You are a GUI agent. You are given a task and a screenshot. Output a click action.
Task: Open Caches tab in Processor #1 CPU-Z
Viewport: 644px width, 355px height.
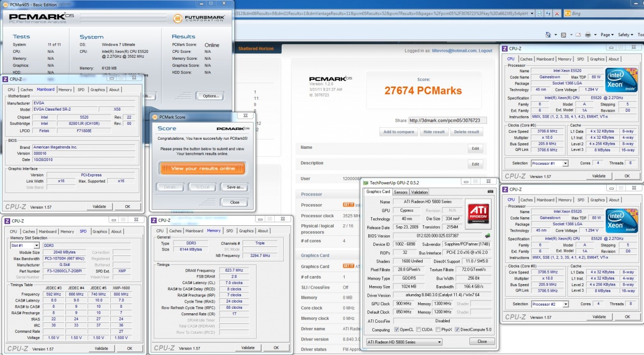tap(526, 59)
